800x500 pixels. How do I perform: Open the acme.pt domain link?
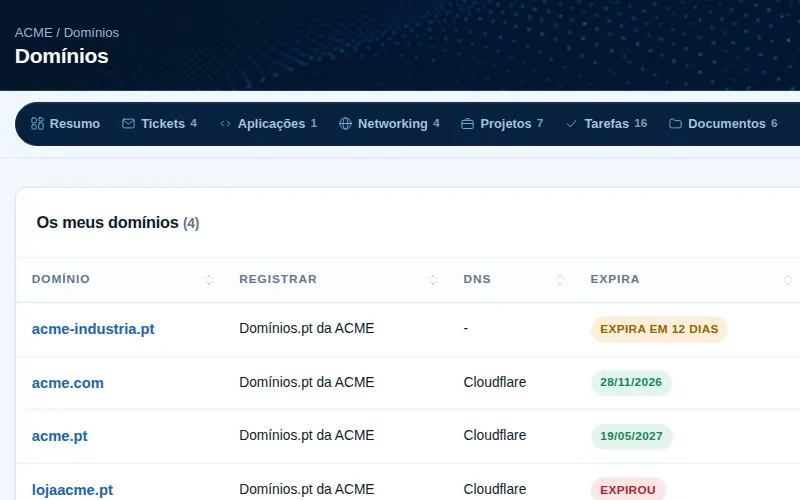(x=59, y=436)
